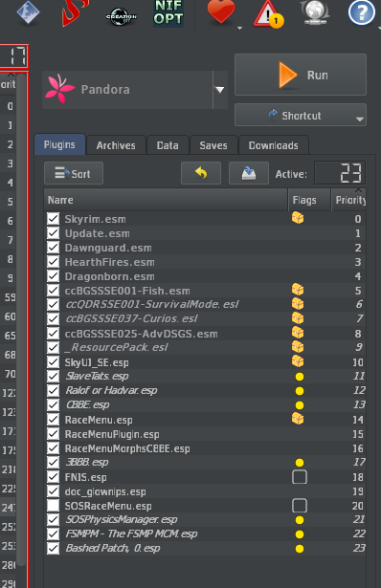Image resolution: width=381 pixels, height=588 pixels.
Task: Select the Dragonborn.esm plugin row
Action: (205, 276)
